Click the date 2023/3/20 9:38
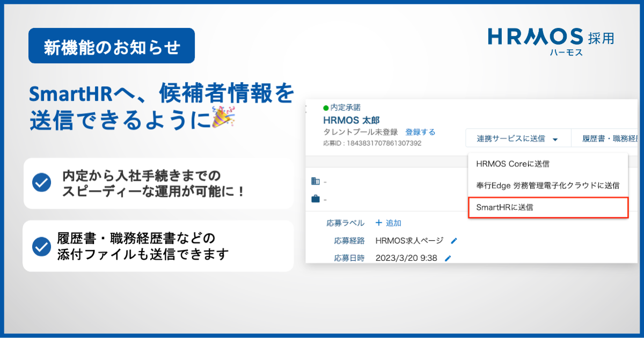Screen dimensions: 644x338 (406, 258)
